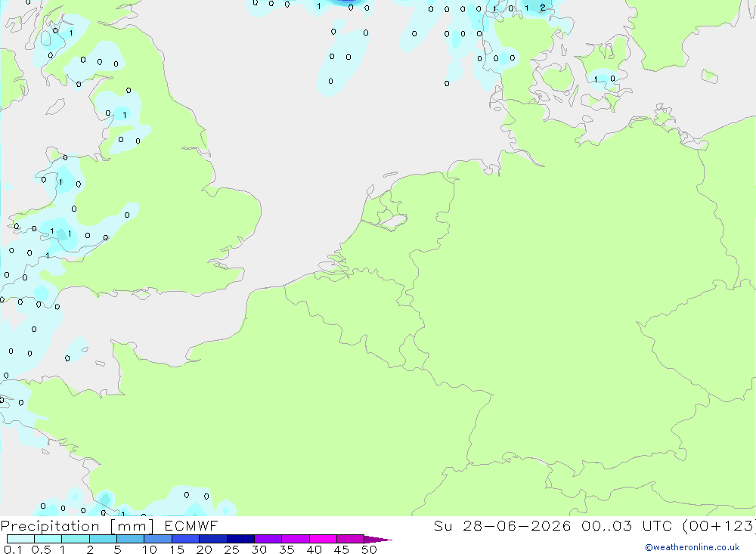Select the 5–10 mm legend color box

(131, 539)
